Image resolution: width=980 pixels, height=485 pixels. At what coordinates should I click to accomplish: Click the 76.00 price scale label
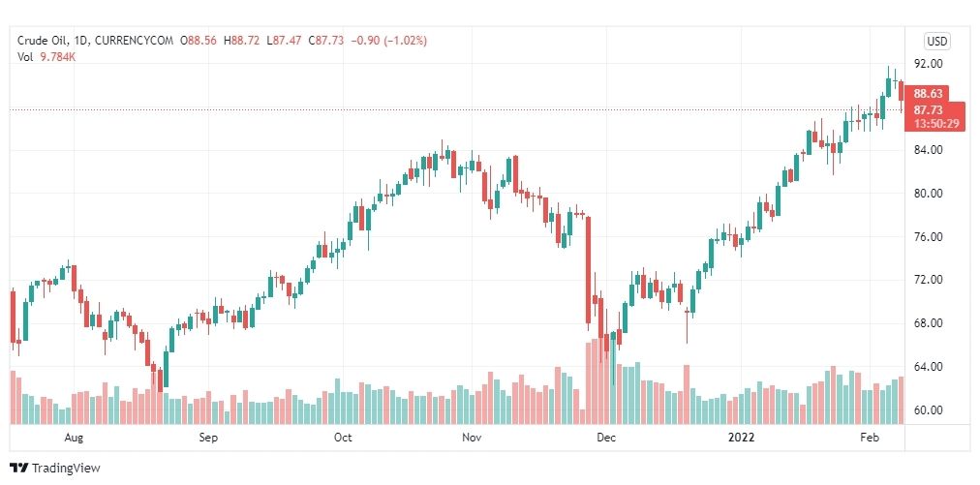[x=928, y=236]
